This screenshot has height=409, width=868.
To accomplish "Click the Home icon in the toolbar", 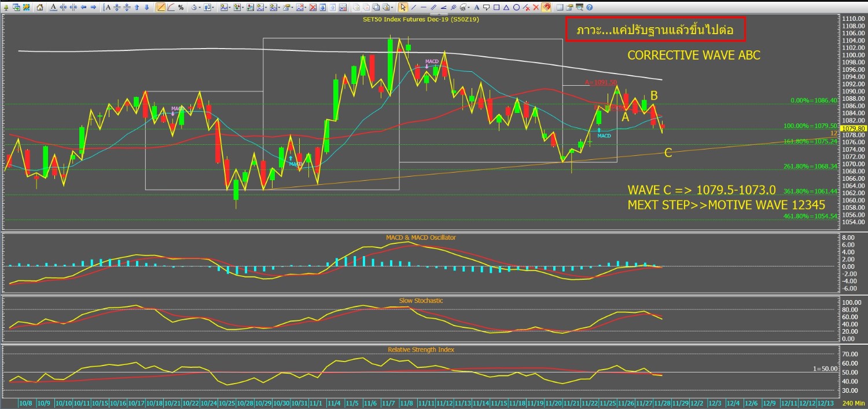I will 40,8.
